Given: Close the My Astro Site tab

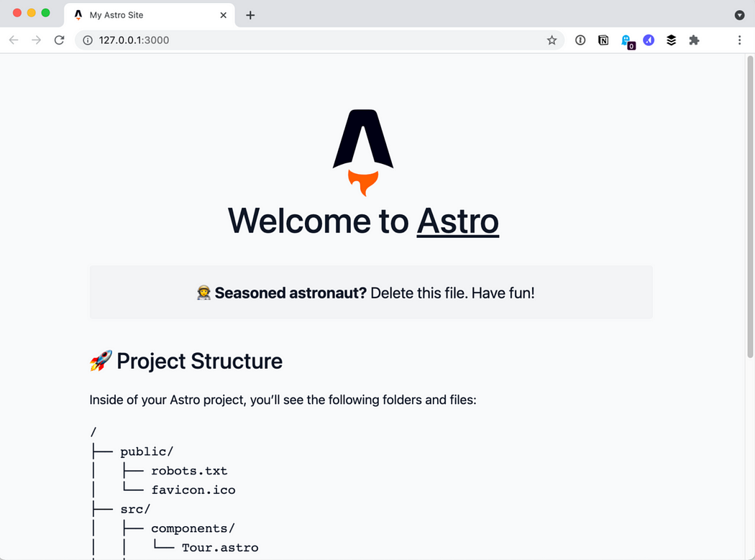Looking at the screenshot, I should coord(224,15).
